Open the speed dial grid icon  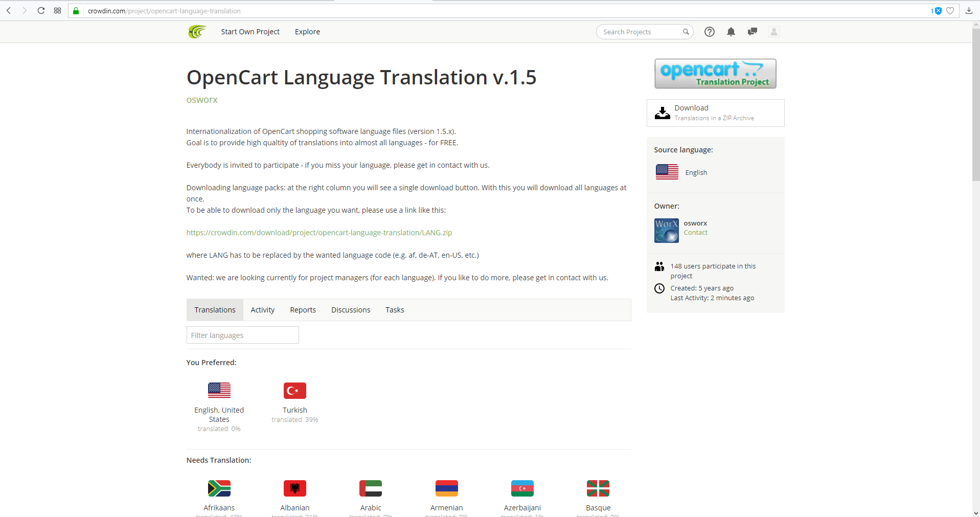coord(57,11)
